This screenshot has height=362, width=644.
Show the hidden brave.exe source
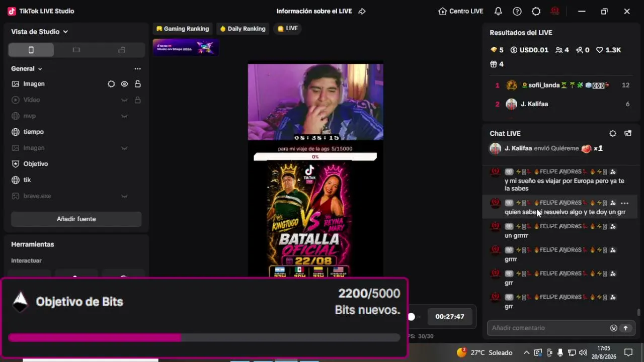click(x=124, y=196)
